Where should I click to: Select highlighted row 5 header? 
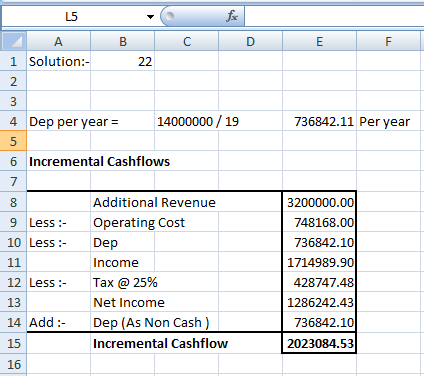coord(14,141)
